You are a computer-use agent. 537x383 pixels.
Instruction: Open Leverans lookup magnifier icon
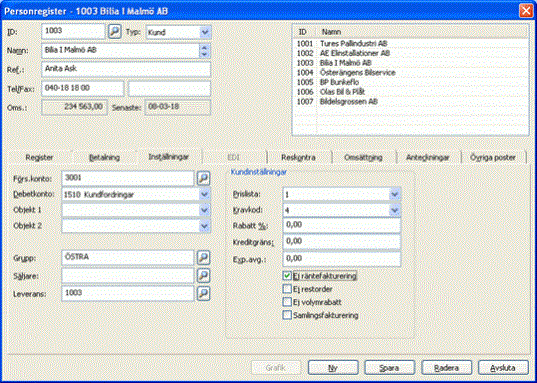[x=203, y=293]
